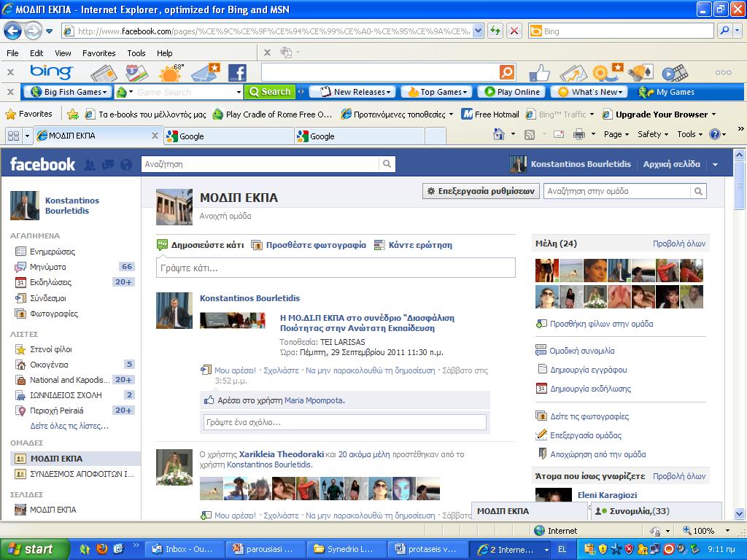Click the mail envelope icon in Bing toolbar
Viewport: 747px width, 560px height.
tap(206, 73)
